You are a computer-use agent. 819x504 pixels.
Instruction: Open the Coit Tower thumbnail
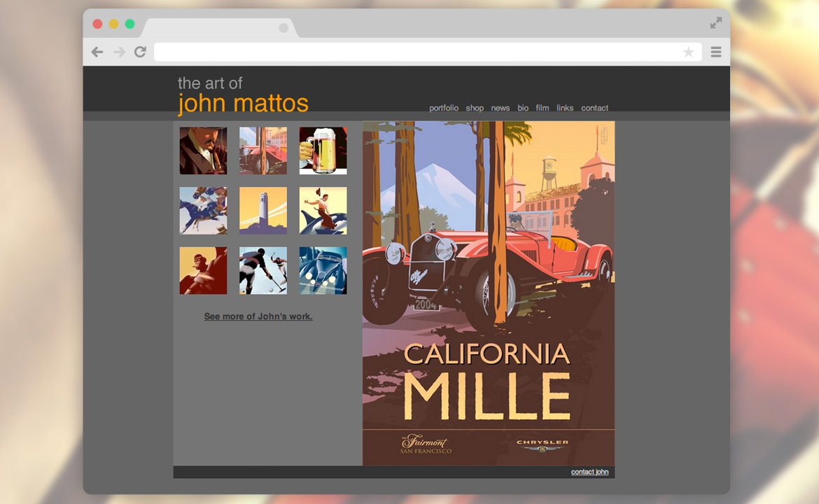click(x=263, y=211)
